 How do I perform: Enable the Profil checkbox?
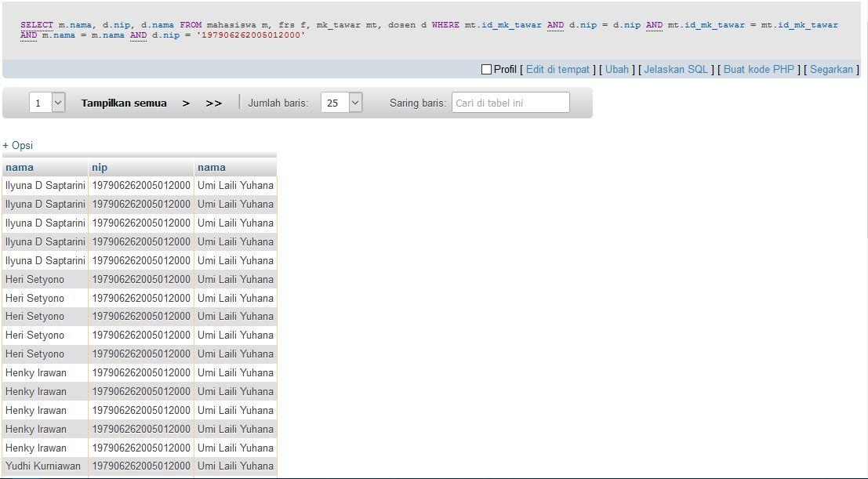[x=487, y=70]
